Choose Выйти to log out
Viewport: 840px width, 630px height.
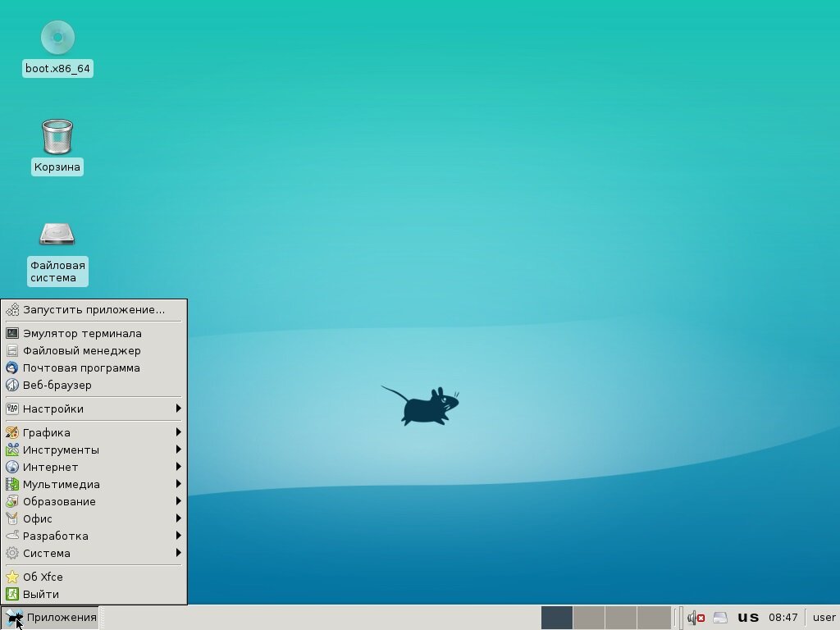click(x=94, y=594)
